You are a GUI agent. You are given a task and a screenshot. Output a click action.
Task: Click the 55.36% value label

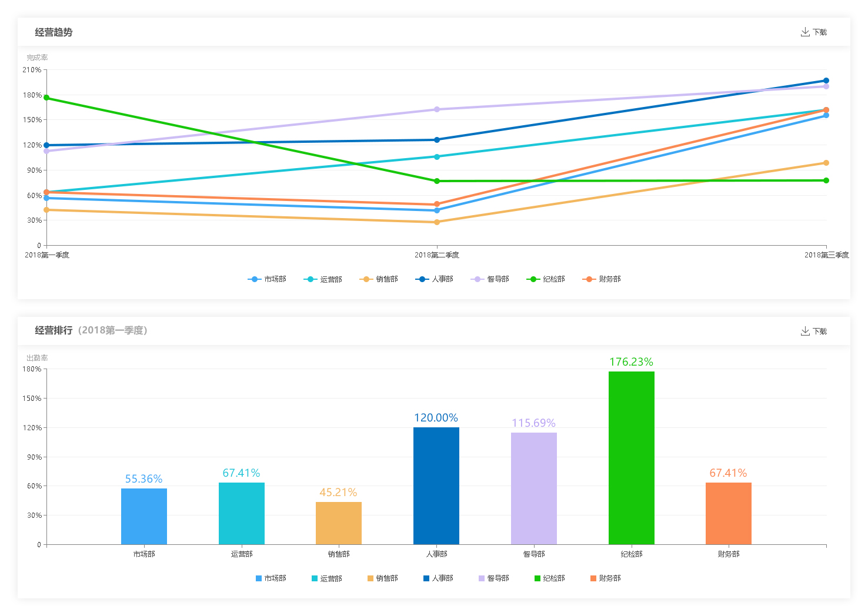143,479
